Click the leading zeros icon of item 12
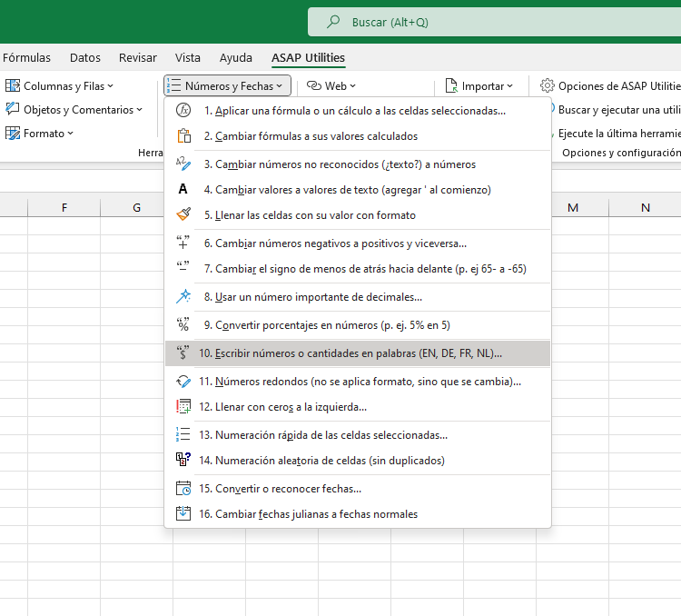Image resolution: width=681 pixels, height=616 pixels. 183,406
